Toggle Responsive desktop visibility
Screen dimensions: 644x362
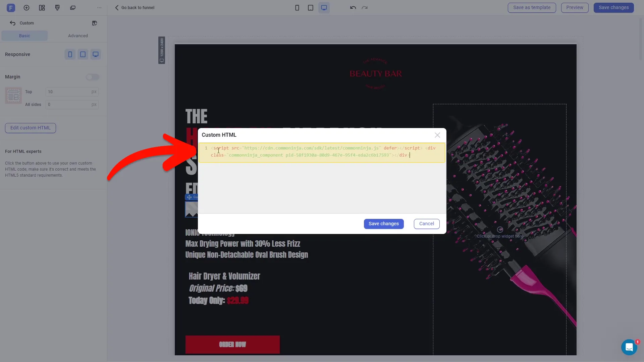[96, 54]
